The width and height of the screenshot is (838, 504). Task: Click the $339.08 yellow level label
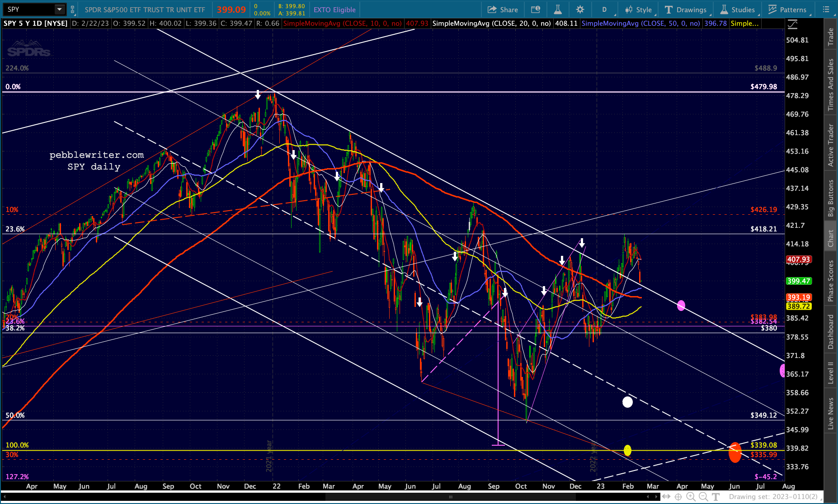[x=763, y=445]
